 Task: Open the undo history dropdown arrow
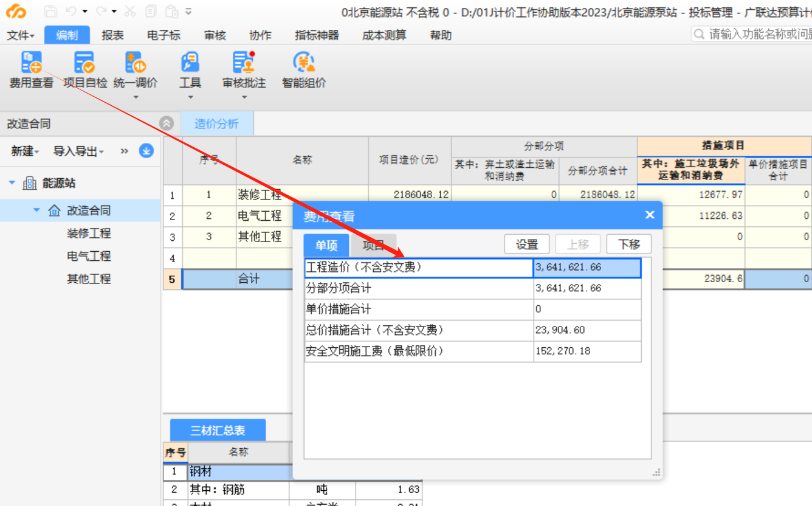[84, 12]
